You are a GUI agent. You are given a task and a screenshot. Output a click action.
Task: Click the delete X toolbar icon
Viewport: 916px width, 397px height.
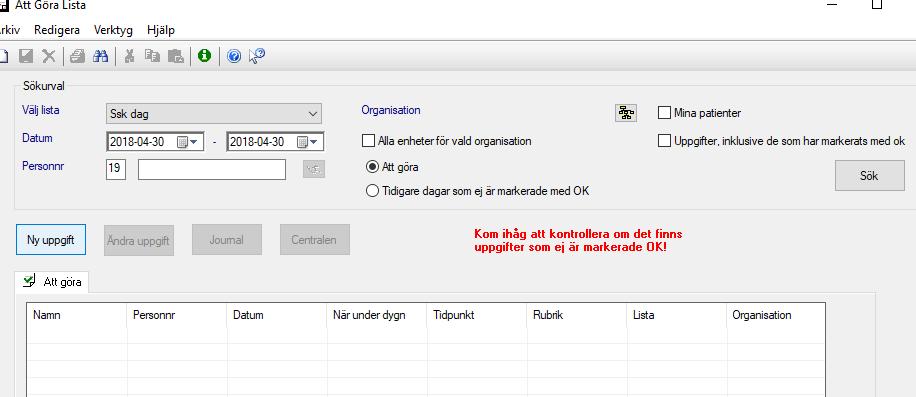pyautogui.click(x=48, y=56)
